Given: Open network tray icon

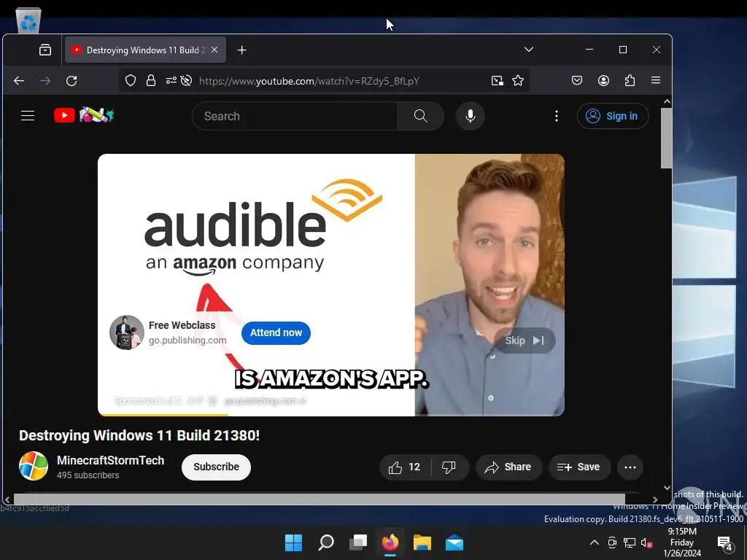Looking at the screenshot, I should coord(630,542).
